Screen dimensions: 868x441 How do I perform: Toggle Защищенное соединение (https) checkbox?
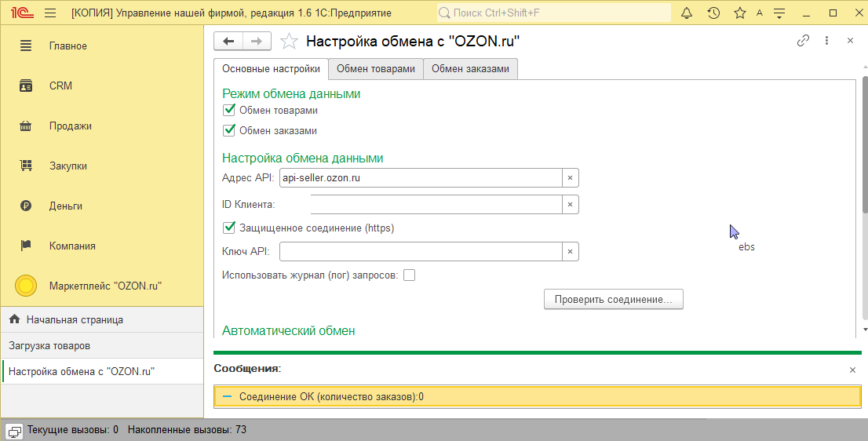228,228
